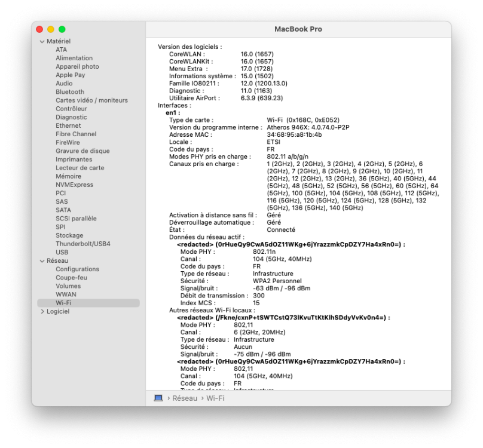The height and width of the screenshot is (448, 483).
Task: Collapse the Réseau section chevron
Action: coord(42,261)
